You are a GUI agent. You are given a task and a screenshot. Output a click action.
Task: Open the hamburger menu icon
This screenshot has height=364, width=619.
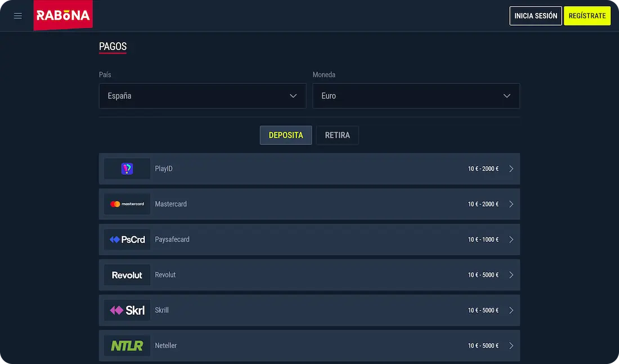pyautogui.click(x=18, y=16)
